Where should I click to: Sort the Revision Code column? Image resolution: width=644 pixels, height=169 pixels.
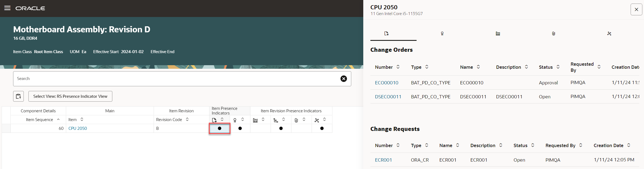pyautogui.click(x=187, y=119)
